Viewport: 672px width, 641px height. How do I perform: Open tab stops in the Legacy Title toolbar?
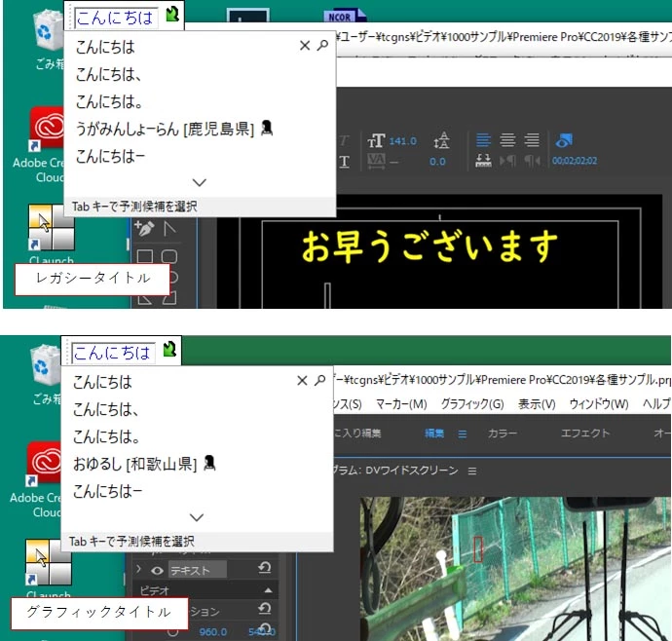483,161
